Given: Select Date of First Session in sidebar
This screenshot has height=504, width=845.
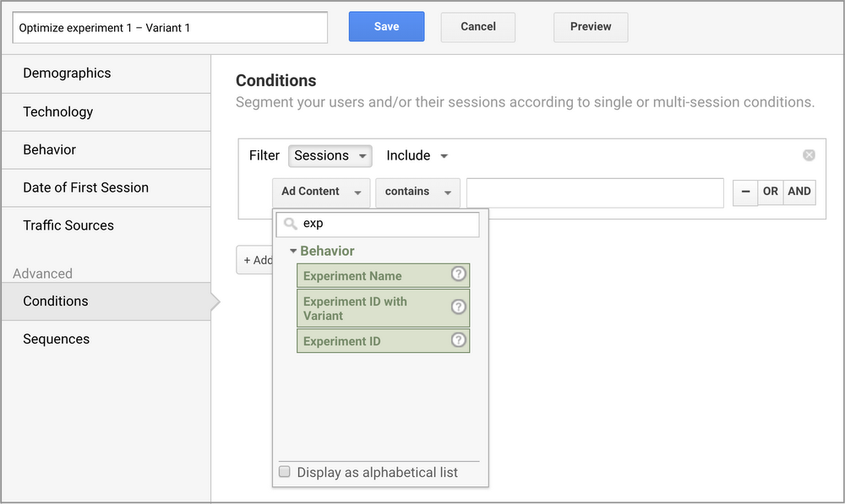Looking at the screenshot, I should (106, 187).
